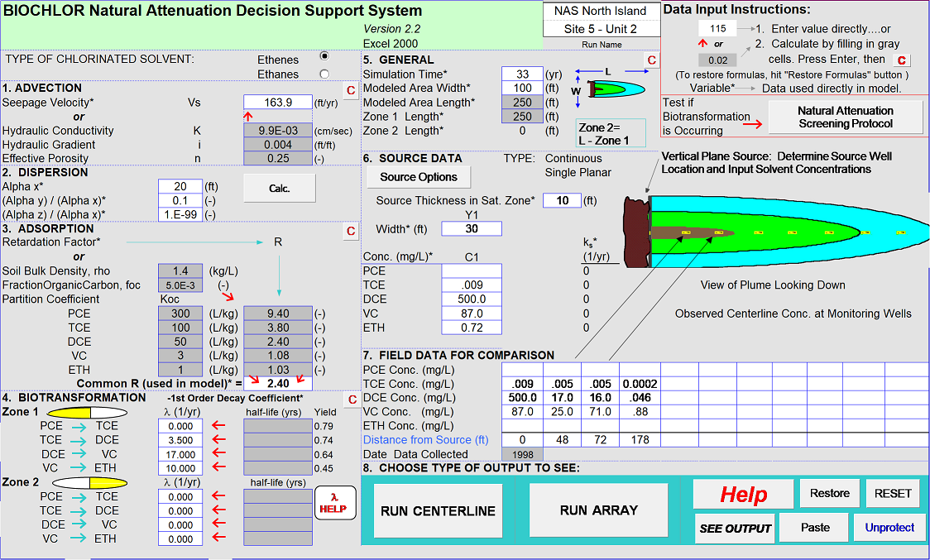
Task: Click the Seepage Velocity input field
Action: [278, 103]
